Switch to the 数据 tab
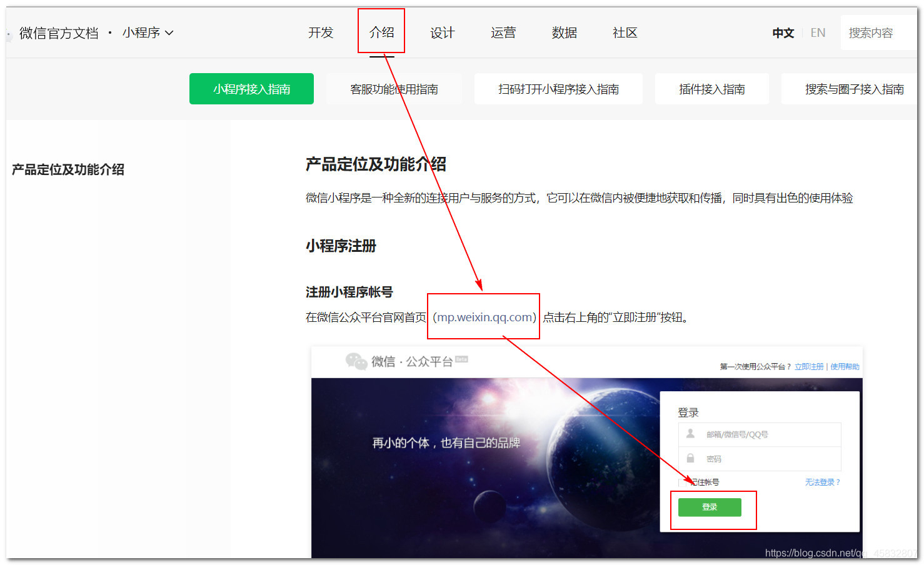Image resolution: width=924 pixels, height=565 pixels. click(564, 32)
